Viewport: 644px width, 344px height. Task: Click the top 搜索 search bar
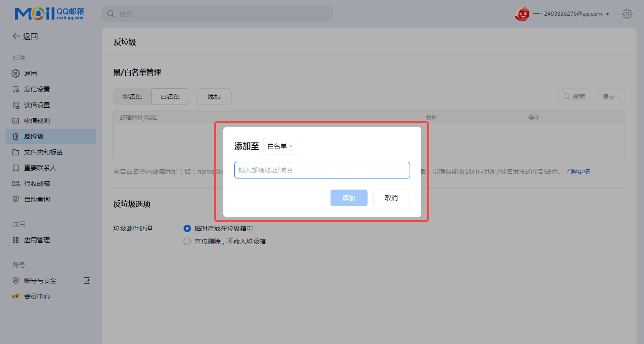[x=217, y=14]
